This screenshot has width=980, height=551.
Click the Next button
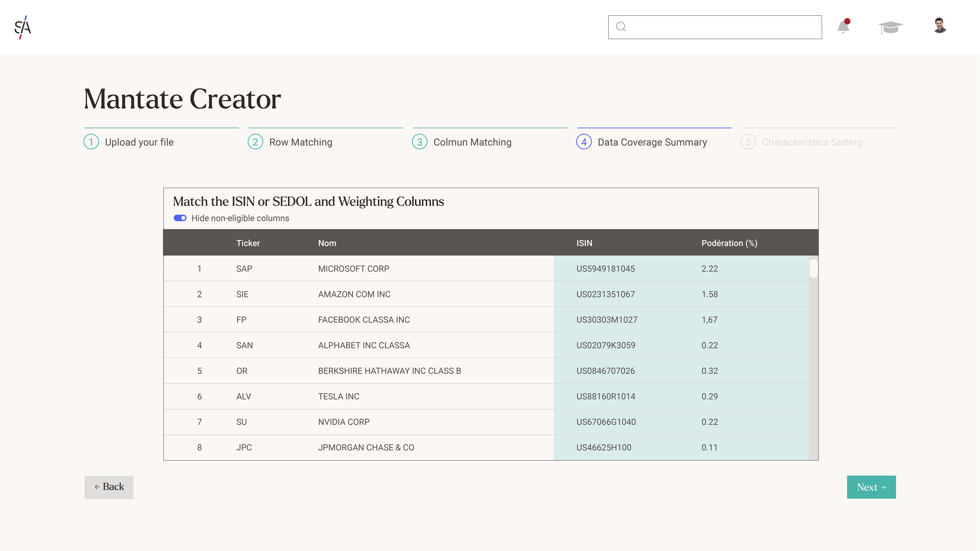click(871, 487)
